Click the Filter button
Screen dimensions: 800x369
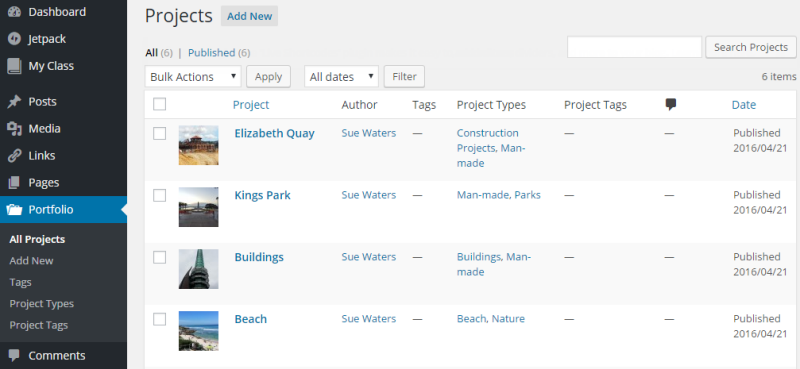(404, 77)
